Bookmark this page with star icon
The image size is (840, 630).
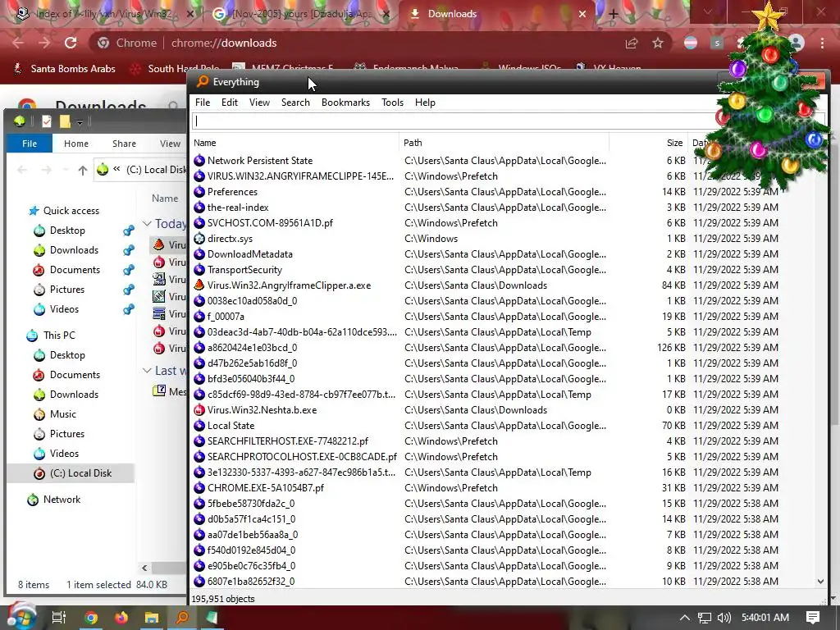click(x=658, y=43)
